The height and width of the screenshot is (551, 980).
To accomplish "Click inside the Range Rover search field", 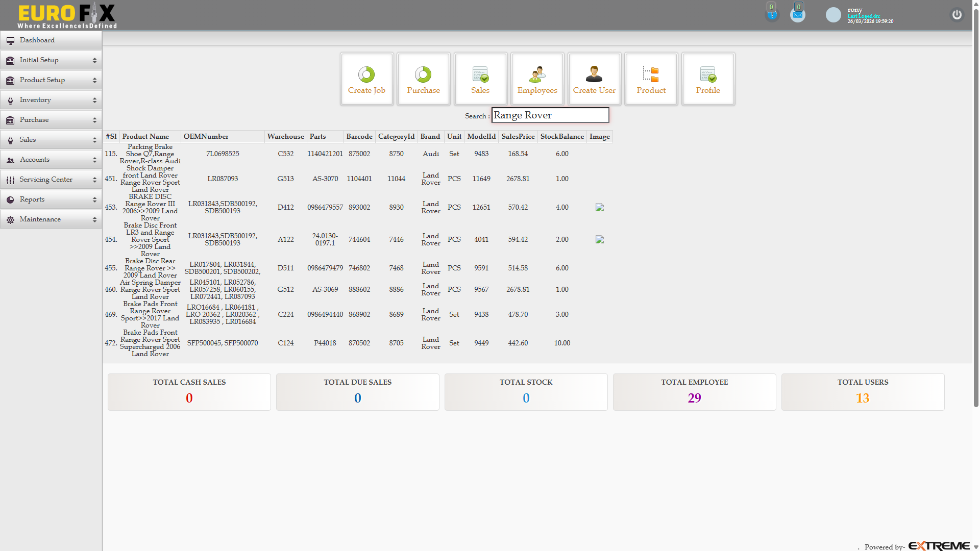I will [550, 115].
